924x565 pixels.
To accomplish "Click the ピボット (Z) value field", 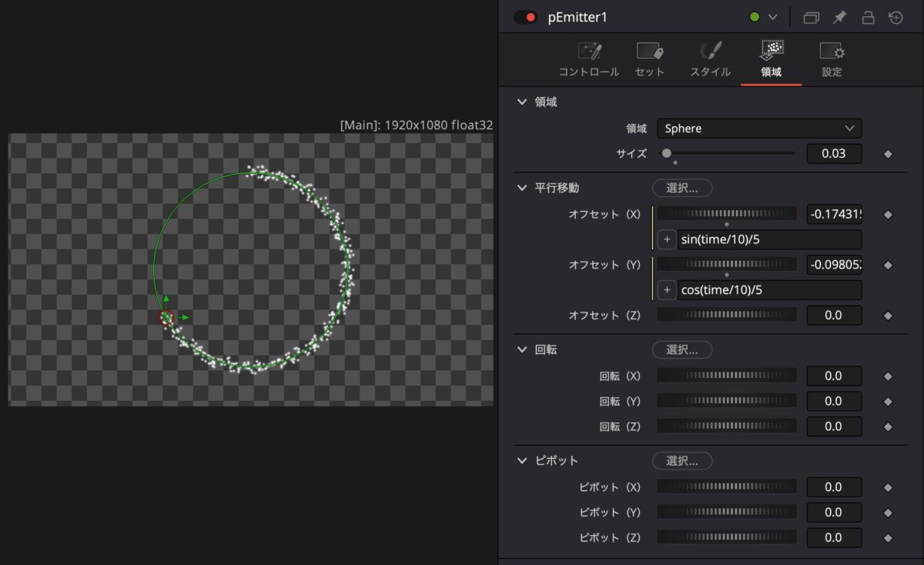I will (x=834, y=537).
